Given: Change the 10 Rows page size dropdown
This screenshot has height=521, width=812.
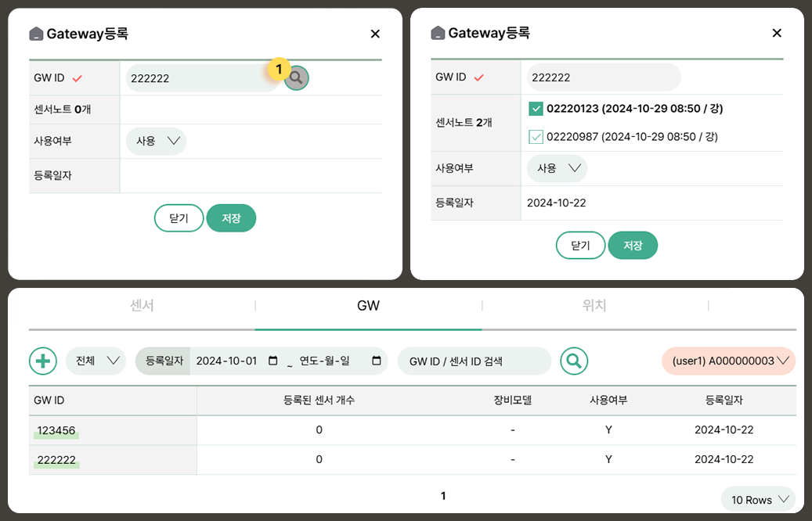Looking at the screenshot, I should pyautogui.click(x=758, y=499).
